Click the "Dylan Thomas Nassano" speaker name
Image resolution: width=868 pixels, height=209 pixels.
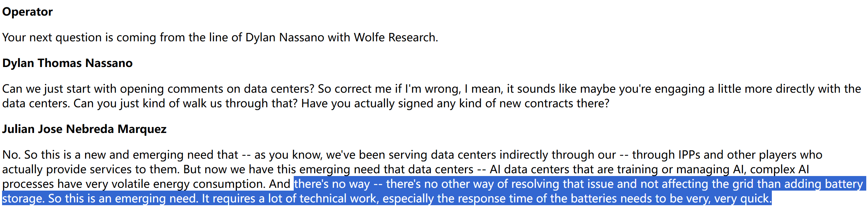pos(67,63)
